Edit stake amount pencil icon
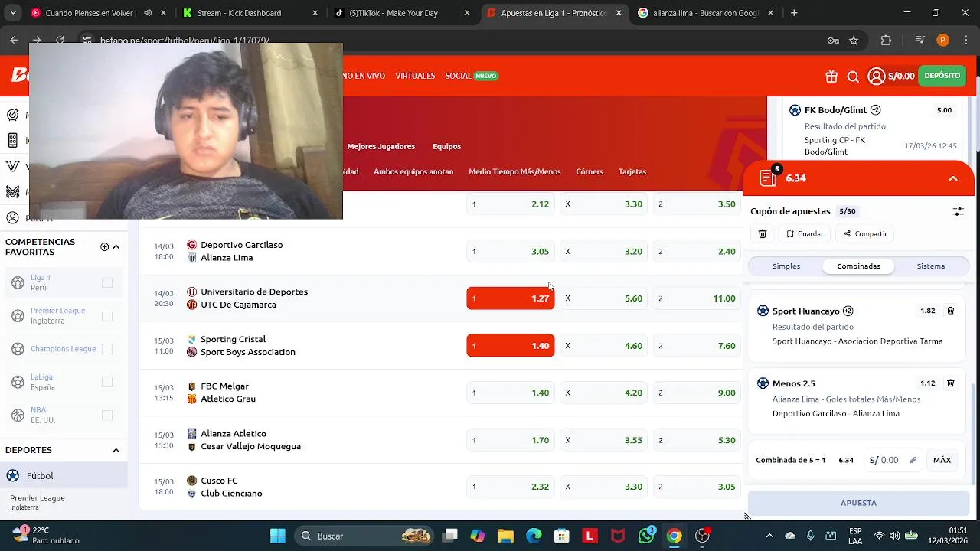Screen dimensions: 980x551 913,460
